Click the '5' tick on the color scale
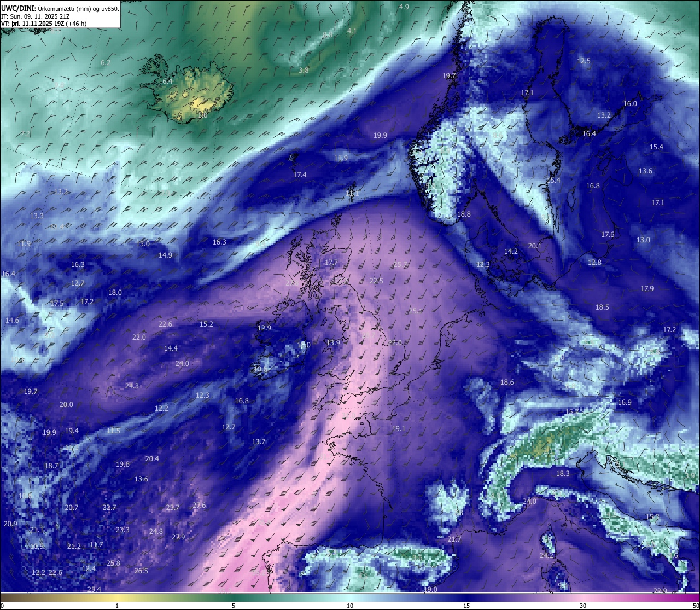The height and width of the screenshot is (610, 700). (x=234, y=606)
